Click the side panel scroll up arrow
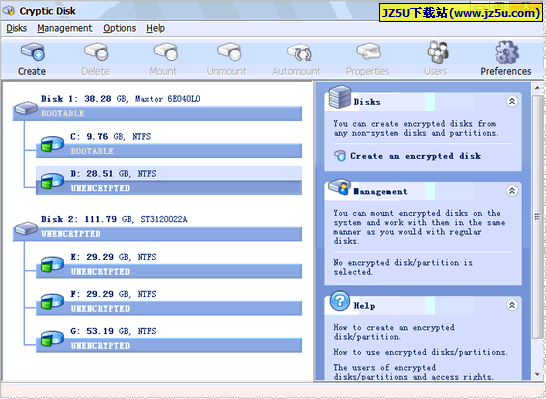Image resolution: width=546 pixels, height=399 pixels. pyautogui.click(x=537, y=88)
